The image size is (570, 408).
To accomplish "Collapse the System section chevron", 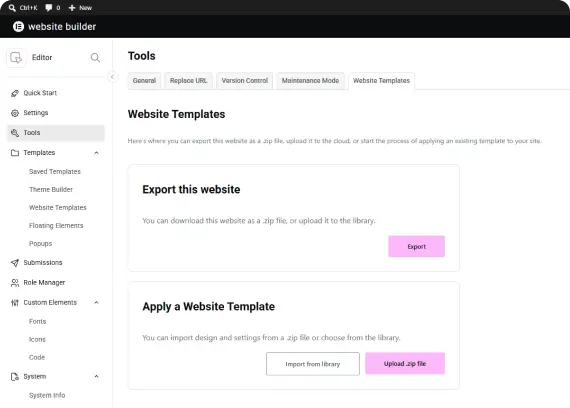I will (96, 376).
